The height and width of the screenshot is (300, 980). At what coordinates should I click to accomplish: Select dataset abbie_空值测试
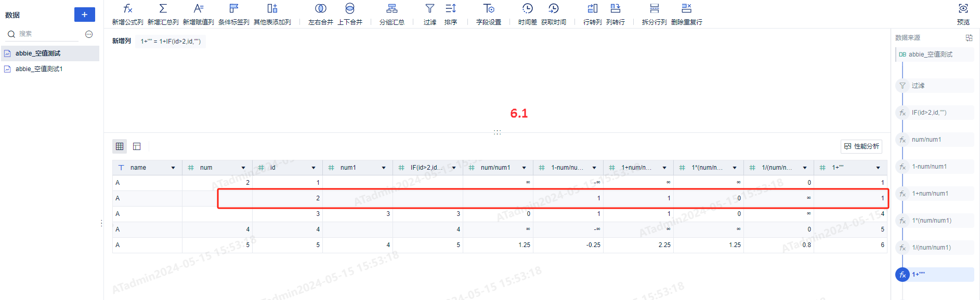(50, 53)
